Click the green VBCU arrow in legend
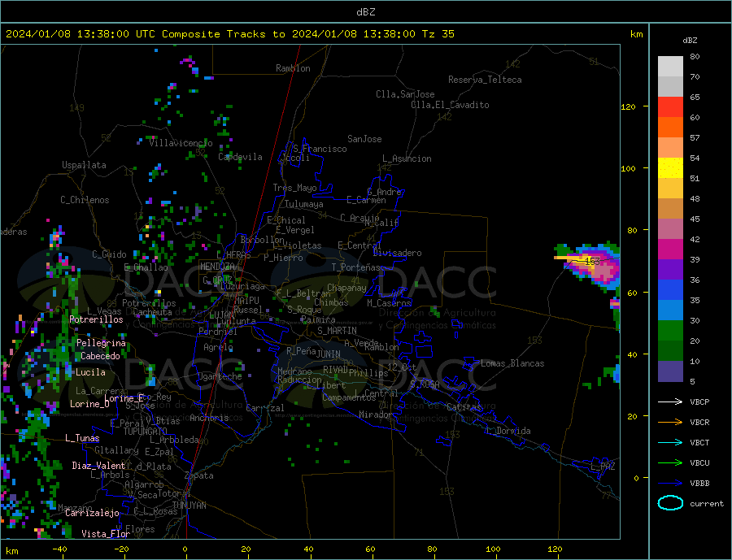The width and height of the screenshot is (732, 560). pos(670,463)
